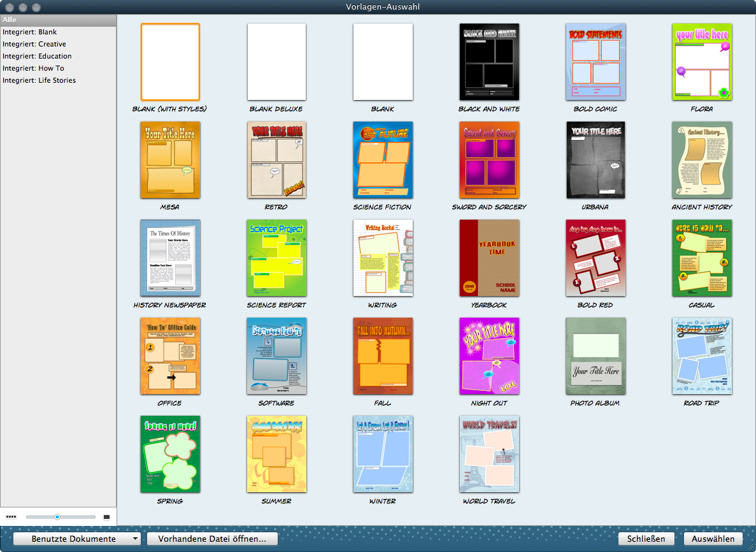Pick the Road Trip template thumbnail
The height and width of the screenshot is (552, 756).
702,356
